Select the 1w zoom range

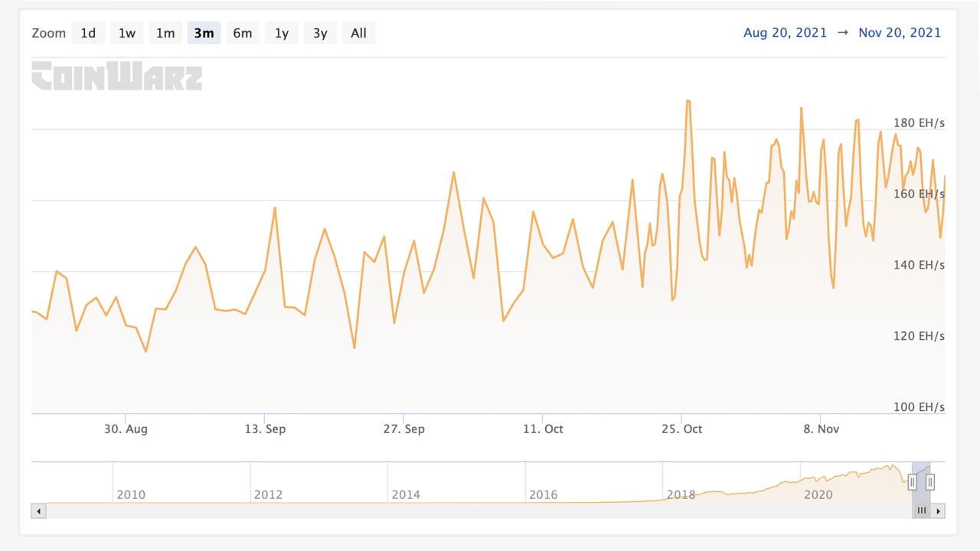[127, 33]
